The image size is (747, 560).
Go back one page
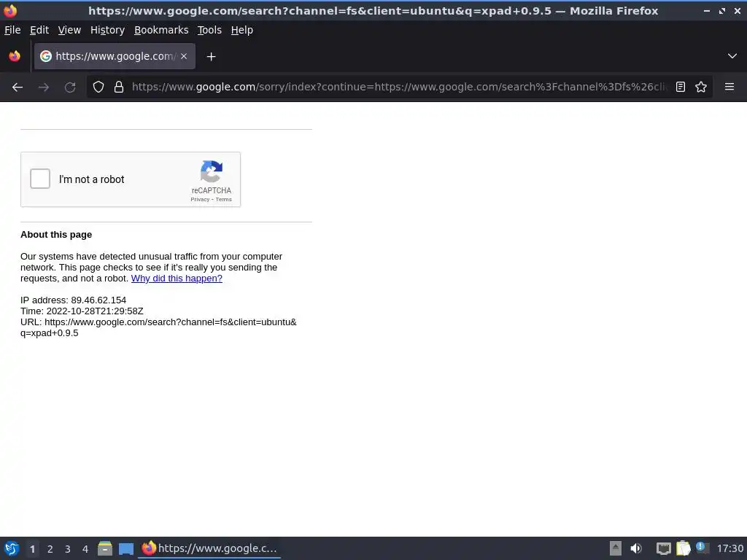[x=18, y=87]
